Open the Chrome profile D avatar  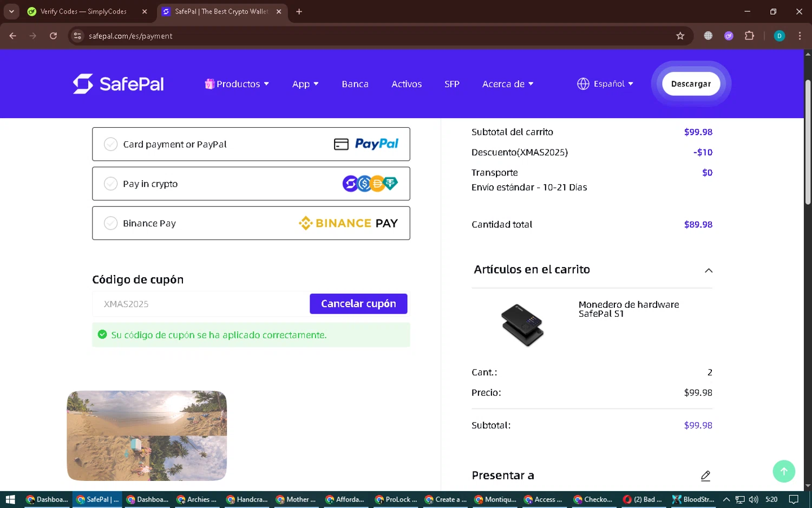(780, 36)
